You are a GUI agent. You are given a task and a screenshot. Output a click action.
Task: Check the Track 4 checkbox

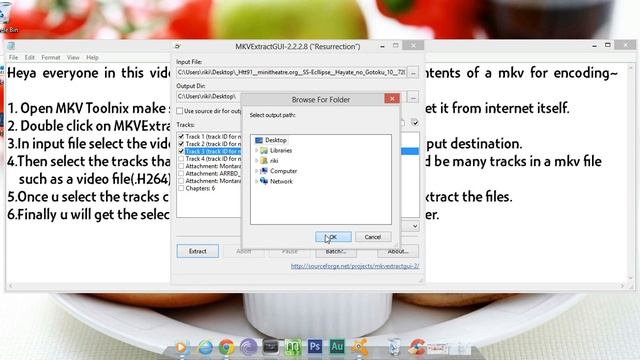pyautogui.click(x=181, y=158)
